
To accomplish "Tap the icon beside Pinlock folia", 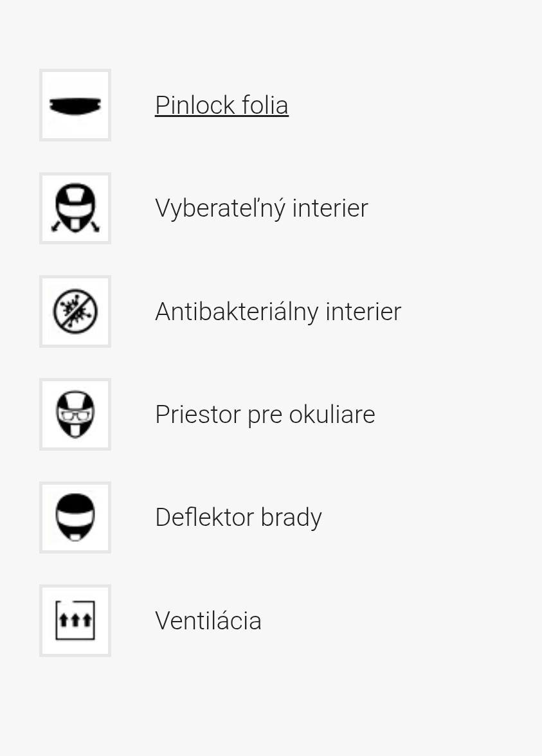I will [75, 105].
